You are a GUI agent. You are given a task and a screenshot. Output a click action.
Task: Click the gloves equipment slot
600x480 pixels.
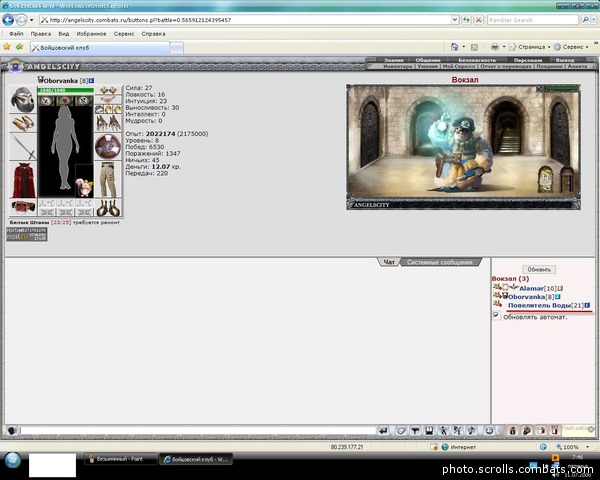(108, 123)
